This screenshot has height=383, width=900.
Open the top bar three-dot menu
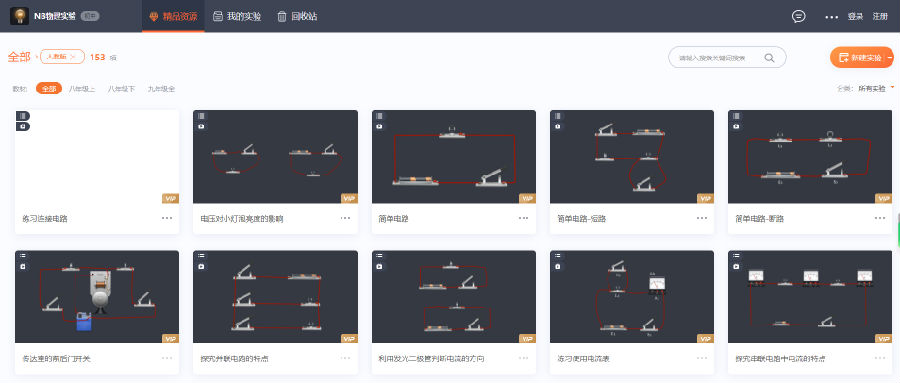(x=831, y=17)
